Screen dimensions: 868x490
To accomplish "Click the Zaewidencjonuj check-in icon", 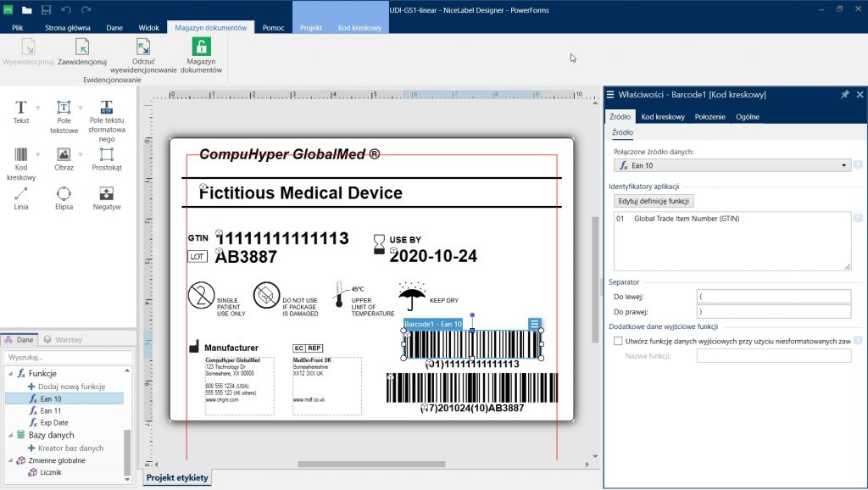I will 82,47.
